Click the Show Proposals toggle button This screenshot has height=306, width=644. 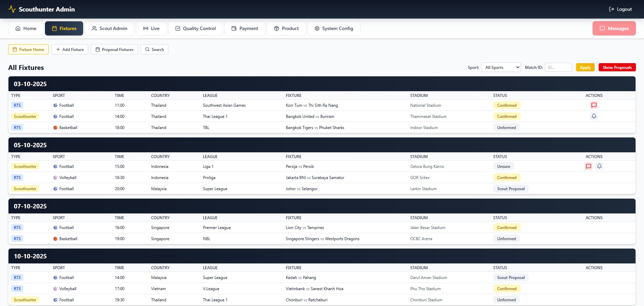[x=617, y=67]
